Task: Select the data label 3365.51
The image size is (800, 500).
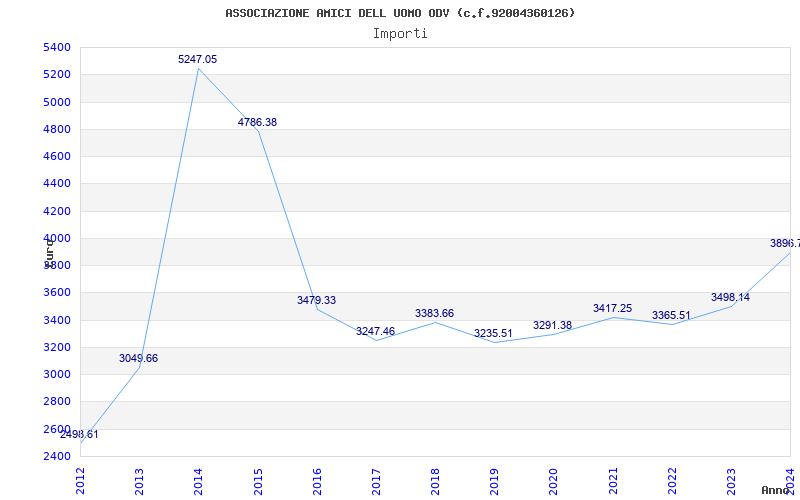Action: click(x=671, y=316)
